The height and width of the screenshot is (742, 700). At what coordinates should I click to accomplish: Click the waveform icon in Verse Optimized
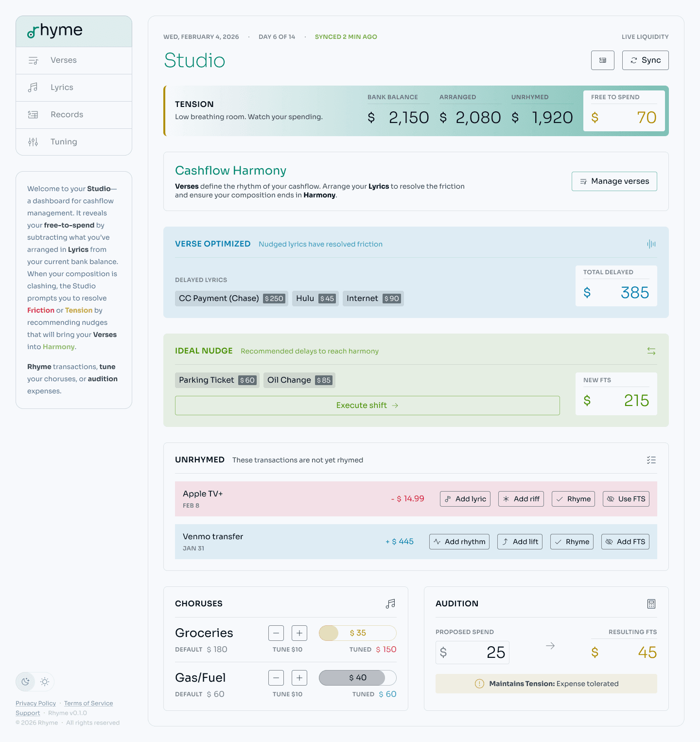[x=651, y=244]
